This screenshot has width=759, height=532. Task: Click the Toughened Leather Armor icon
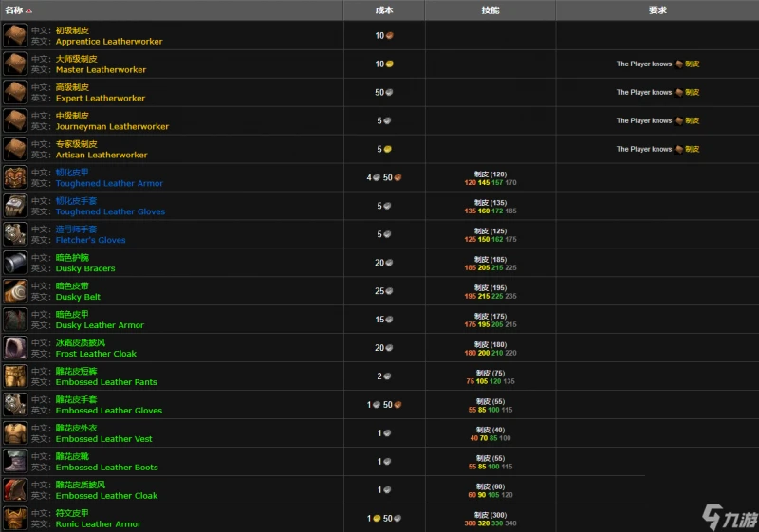tap(15, 178)
